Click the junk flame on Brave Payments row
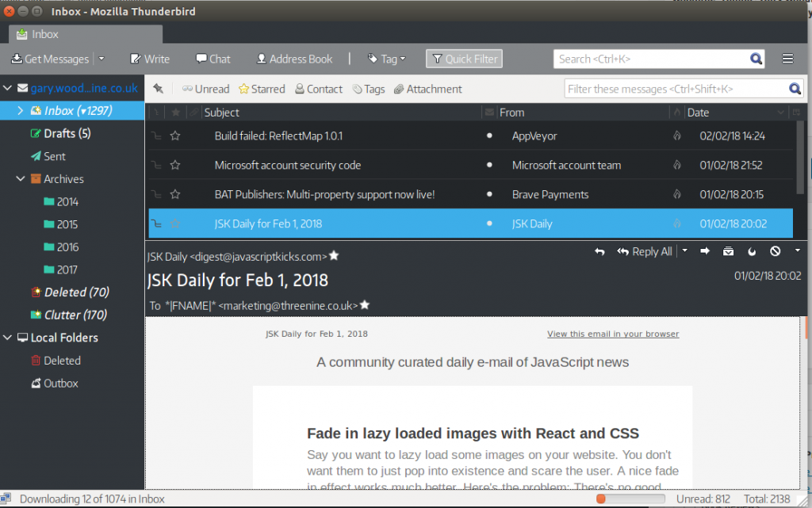This screenshot has height=508, width=812. pyautogui.click(x=677, y=194)
